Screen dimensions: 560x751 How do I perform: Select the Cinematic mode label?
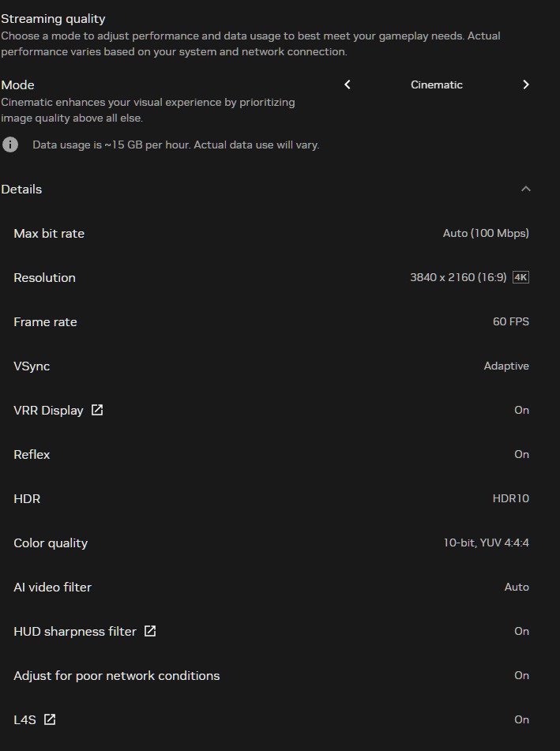click(437, 84)
